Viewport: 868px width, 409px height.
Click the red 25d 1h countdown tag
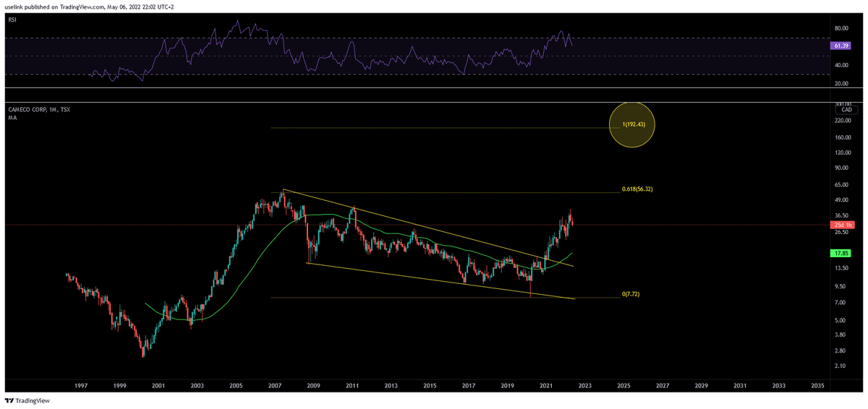pos(842,225)
